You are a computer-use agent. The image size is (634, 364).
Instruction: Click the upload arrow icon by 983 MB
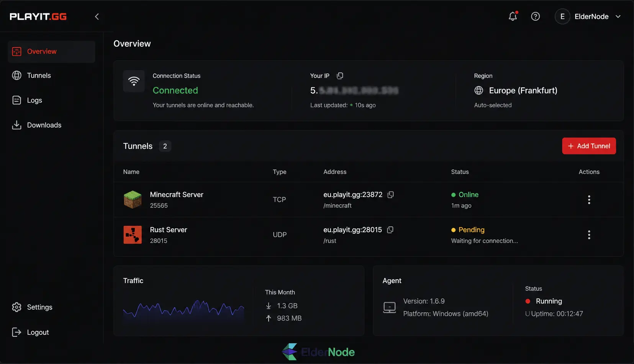tap(269, 318)
